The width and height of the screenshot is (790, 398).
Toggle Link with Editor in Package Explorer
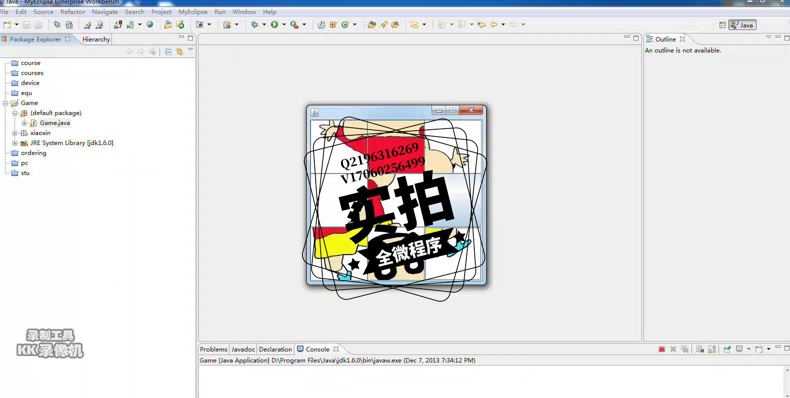179,51
